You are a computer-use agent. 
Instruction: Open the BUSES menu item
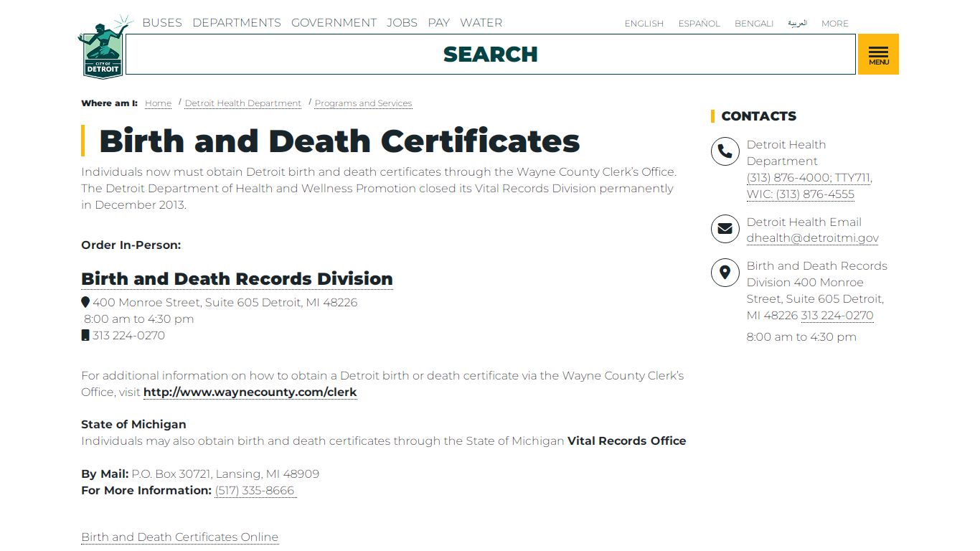click(x=162, y=23)
